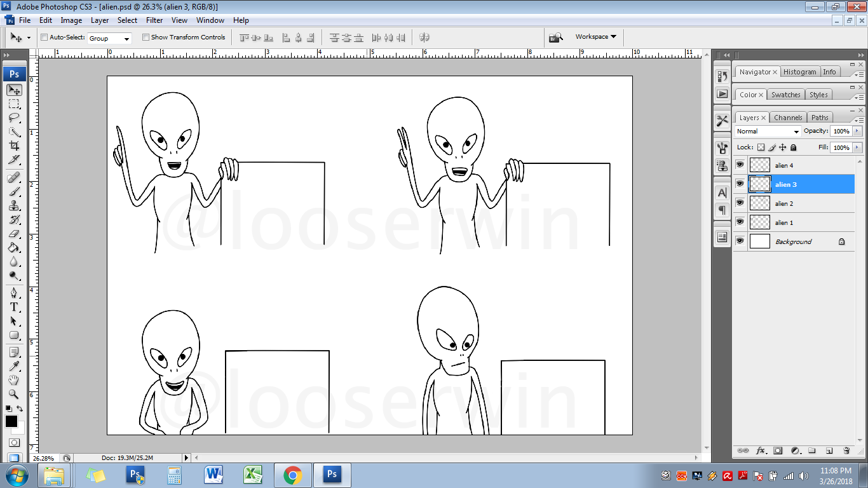Select the alien 1 layer
The height and width of the screenshot is (488, 868).
click(x=794, y=222)
